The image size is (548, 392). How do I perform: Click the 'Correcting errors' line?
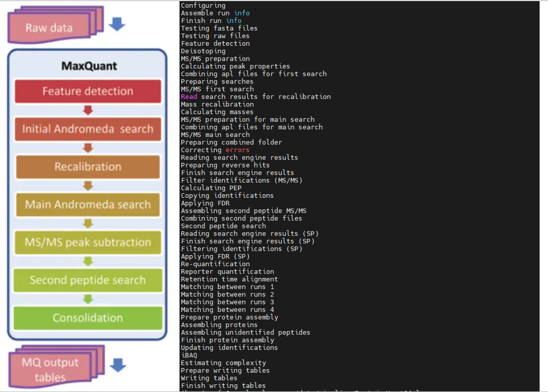click(215, 150)
